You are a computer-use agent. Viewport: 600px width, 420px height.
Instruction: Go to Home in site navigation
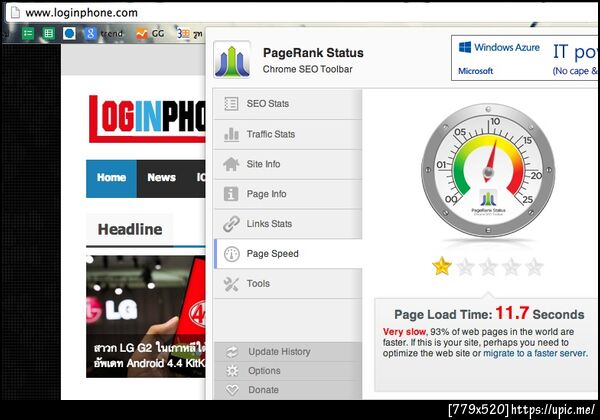click(111, 178)
